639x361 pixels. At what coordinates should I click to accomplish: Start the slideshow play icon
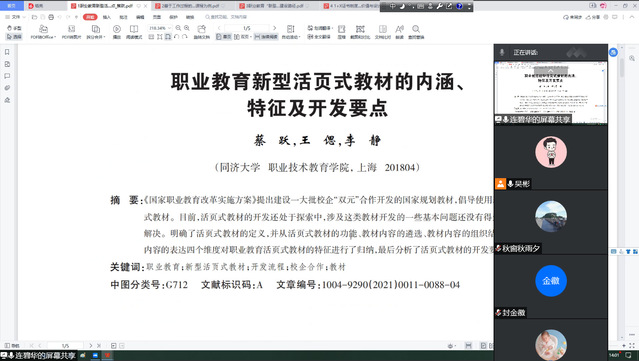tap(117, 29)
